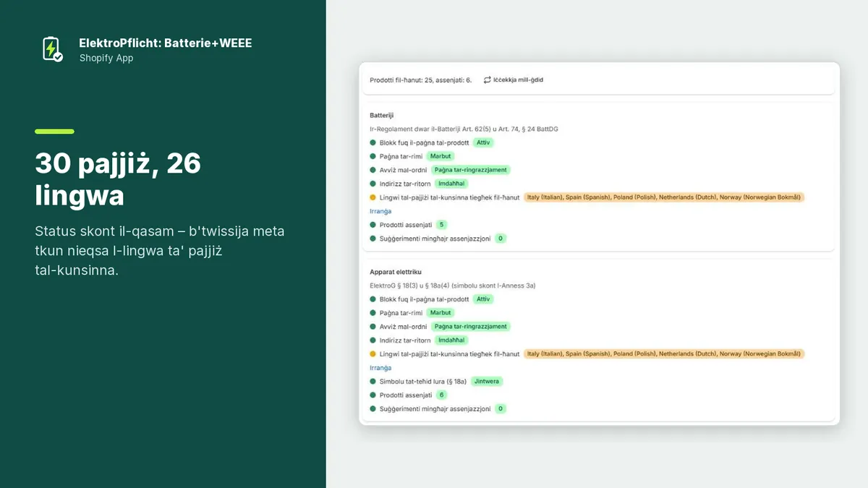
Task: Click the Jintwera badge
Action: [x=487, y=381]
